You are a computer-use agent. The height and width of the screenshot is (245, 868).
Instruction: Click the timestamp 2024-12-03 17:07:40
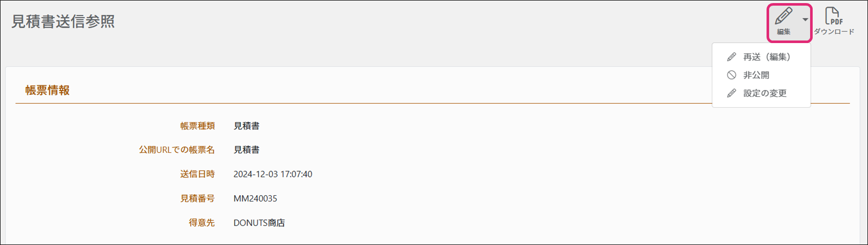[x=273, y=174]
